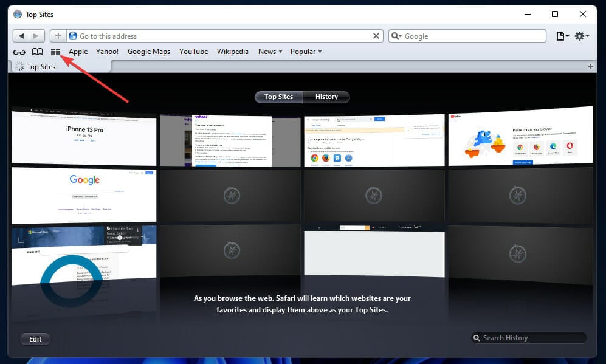The width and height of the screenshot is (606, 364).
Task: Click the Safari compass icon in title bar
Action: pos(18,15)
